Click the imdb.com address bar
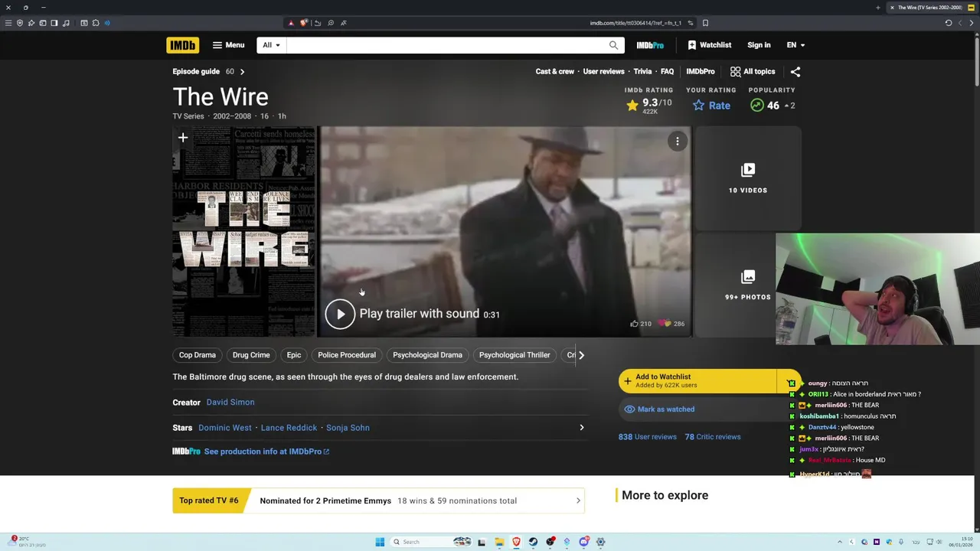The width and height of the screenshot is (980, 551). [635, 23]
